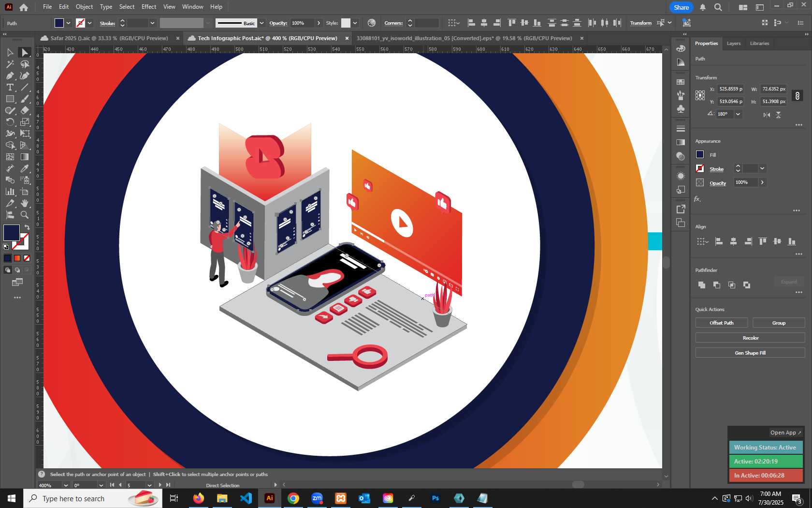
Task: Open the Swatches panel grid icon
Action: pyautogui.click(x=681, y=82)
